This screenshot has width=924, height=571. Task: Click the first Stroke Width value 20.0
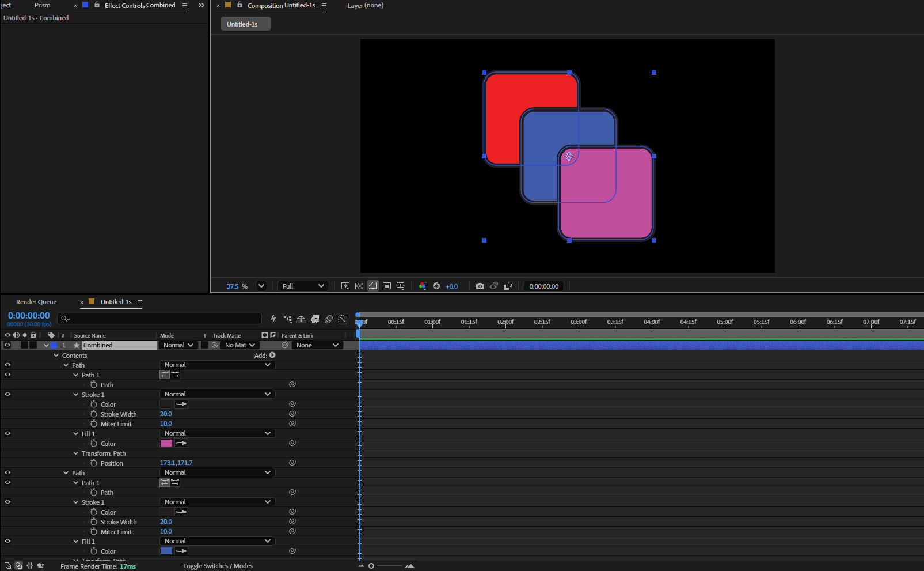point(166,414)
